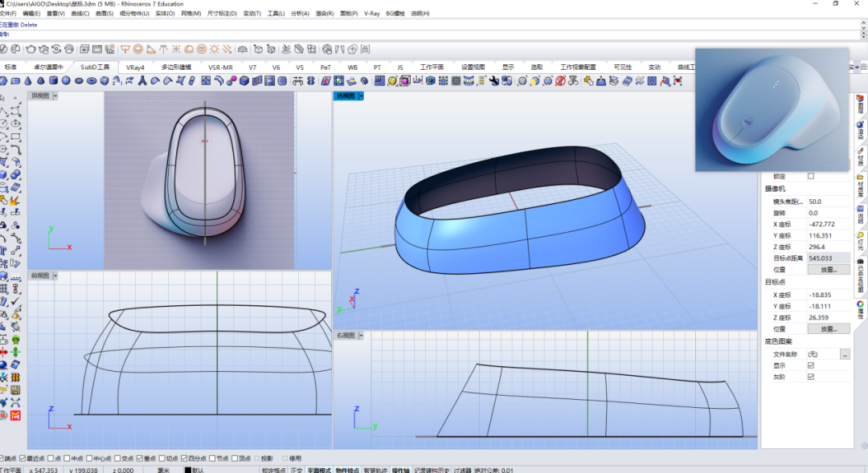Screen dimensions: 868x473
Task: Toggle the 显示 checkbox in wallpaper section
Action: (811, 365)
